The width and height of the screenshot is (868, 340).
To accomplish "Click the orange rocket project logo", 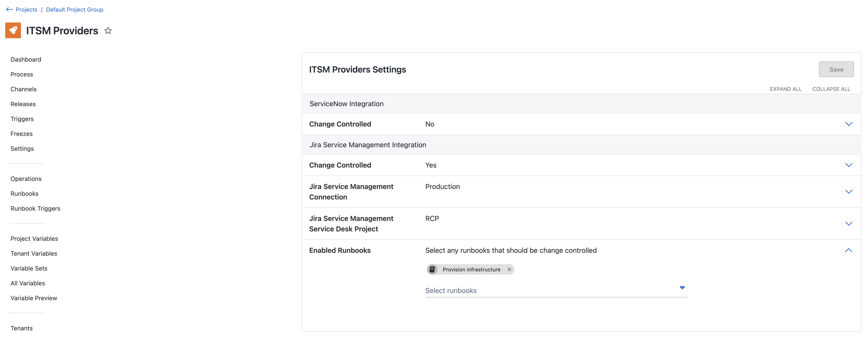I will click(x=13, y=31).
